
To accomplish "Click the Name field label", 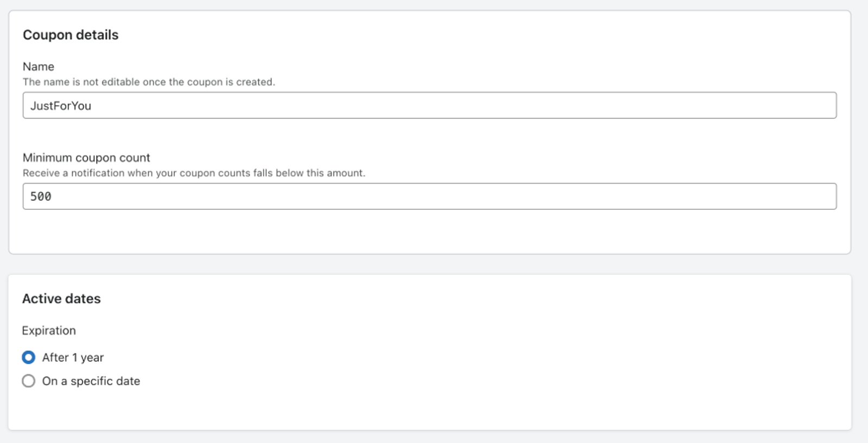I will pos(39,67).
